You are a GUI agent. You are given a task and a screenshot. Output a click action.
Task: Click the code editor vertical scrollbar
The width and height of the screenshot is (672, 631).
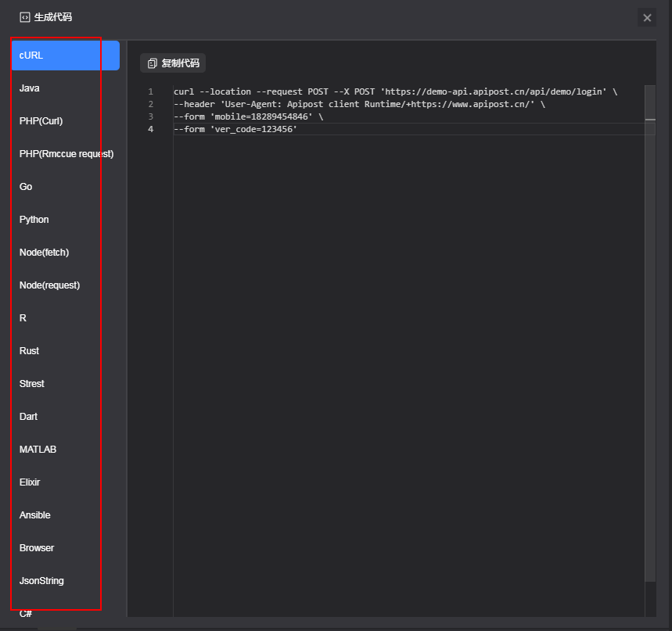[x=650, y=313]
